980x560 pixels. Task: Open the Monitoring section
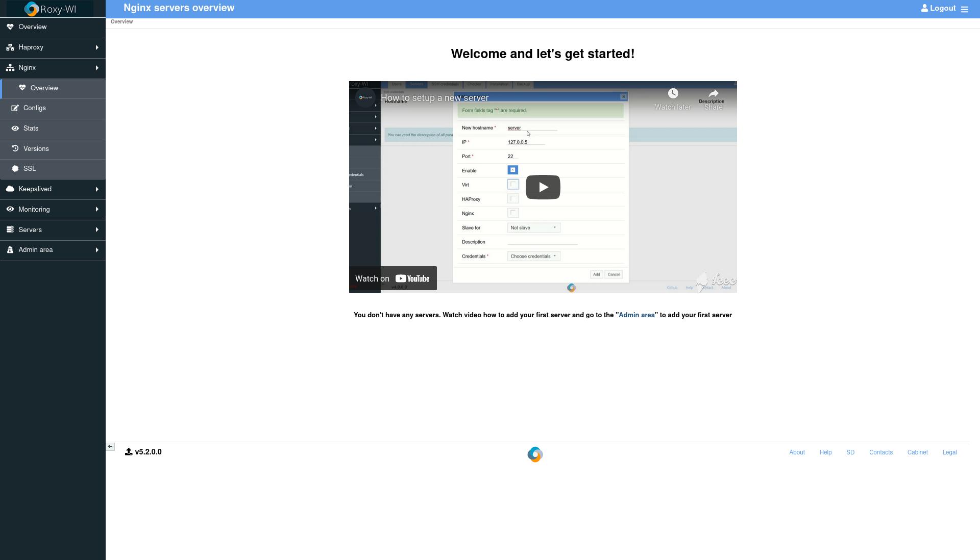[x=53, y=210]
